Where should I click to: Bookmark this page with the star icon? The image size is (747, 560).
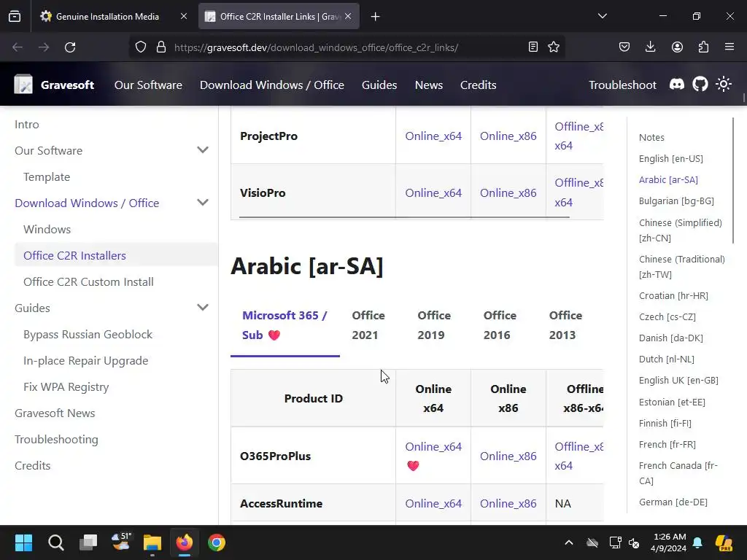(x=554, y=47)
